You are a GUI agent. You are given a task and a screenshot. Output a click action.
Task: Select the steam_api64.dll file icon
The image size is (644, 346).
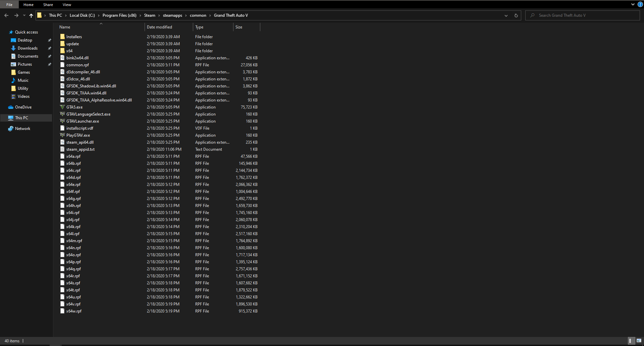click(62, 142)
